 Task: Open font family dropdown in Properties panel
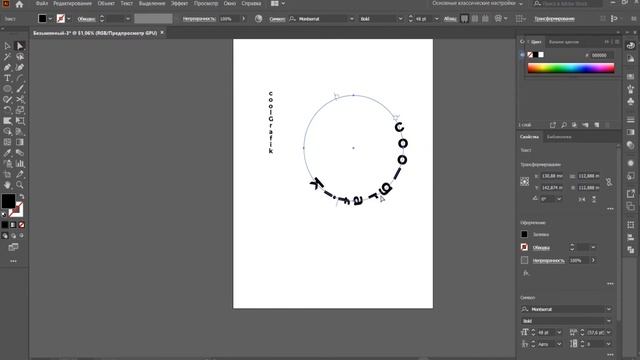tap(609, 309)
